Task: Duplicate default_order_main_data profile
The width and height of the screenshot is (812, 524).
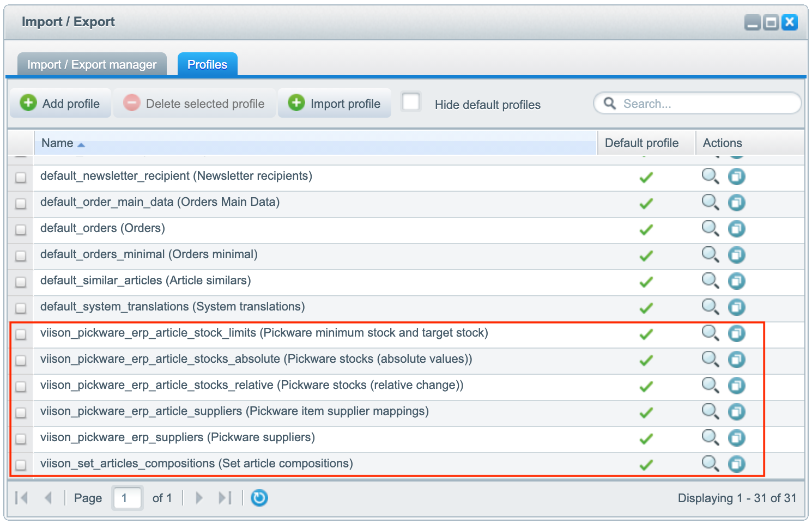Action: tap(737, 203)
